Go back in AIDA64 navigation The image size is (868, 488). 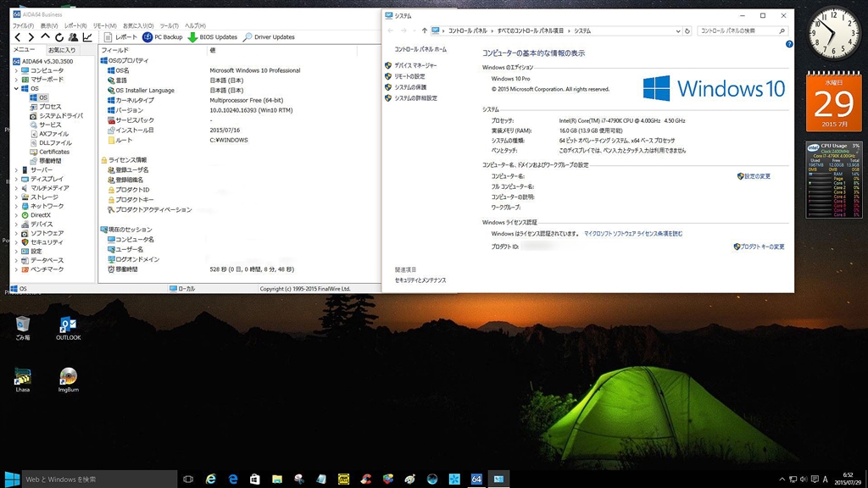[x=18, y=37]
